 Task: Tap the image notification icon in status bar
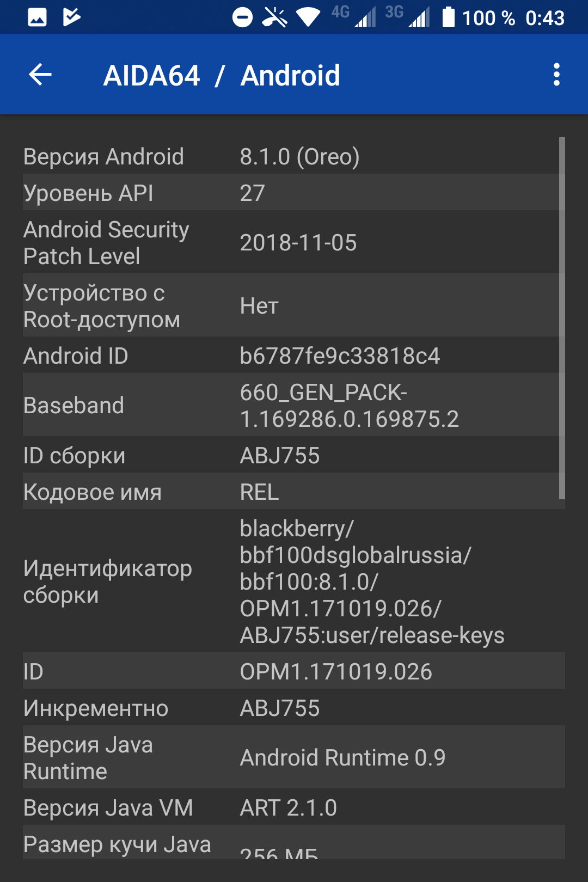point(37,17)
